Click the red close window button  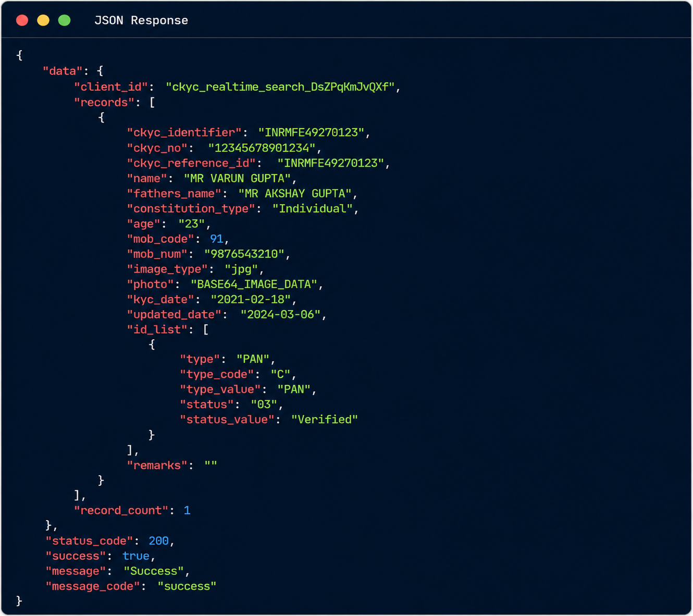[x=22, y=20]
